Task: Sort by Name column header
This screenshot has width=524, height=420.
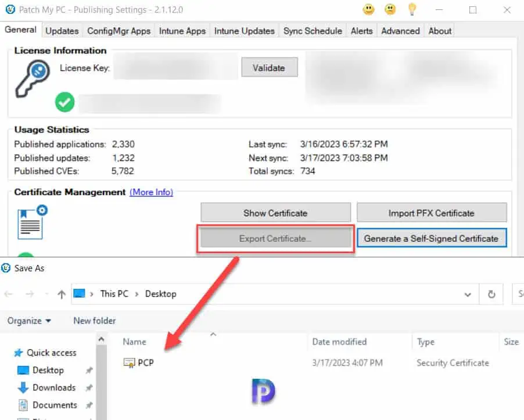Action: click(x=134, y=342)
